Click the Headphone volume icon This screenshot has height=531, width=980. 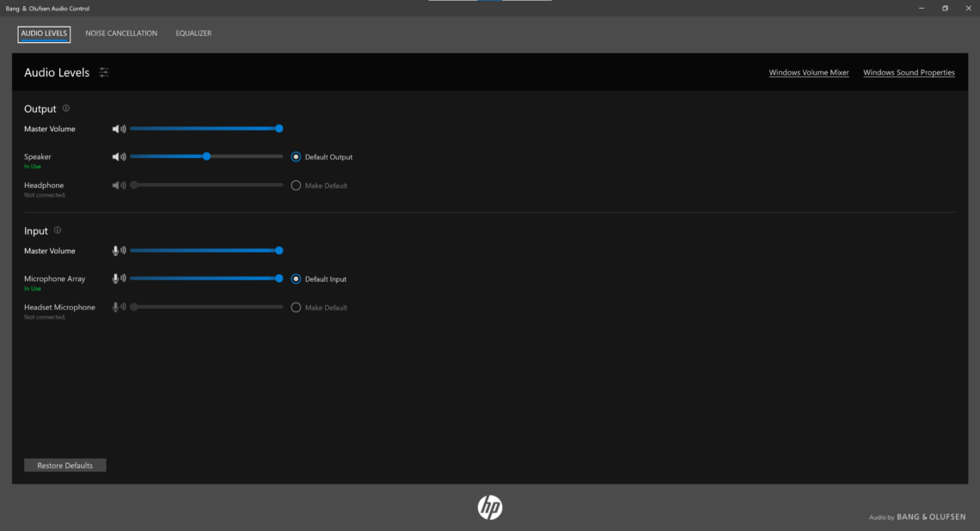tap(119, 186)
